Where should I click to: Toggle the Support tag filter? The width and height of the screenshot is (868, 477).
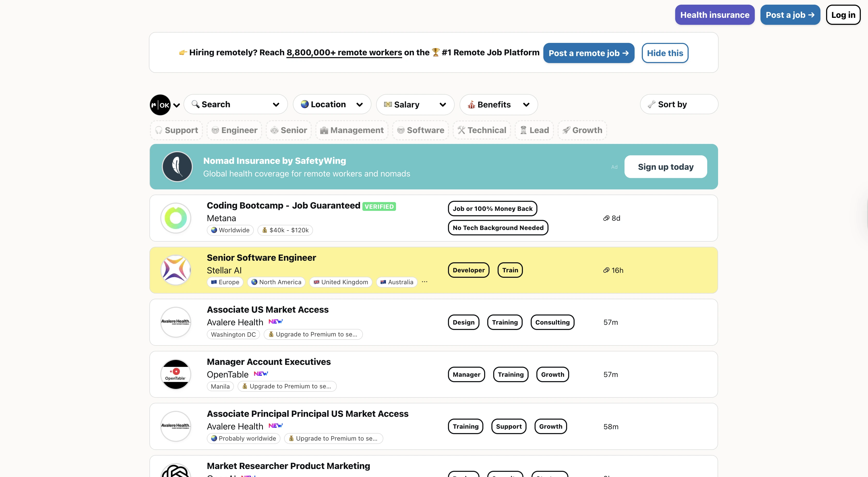(176, 130)
